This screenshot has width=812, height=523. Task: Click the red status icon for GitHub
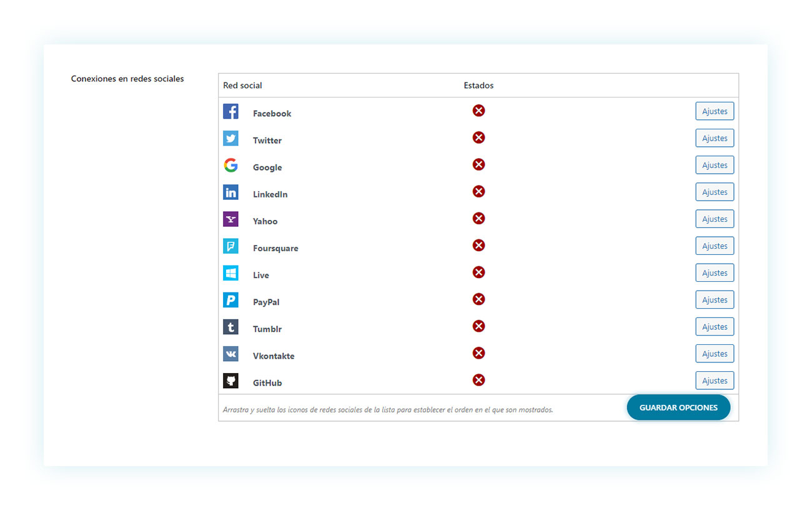click(x=478, y=380)
